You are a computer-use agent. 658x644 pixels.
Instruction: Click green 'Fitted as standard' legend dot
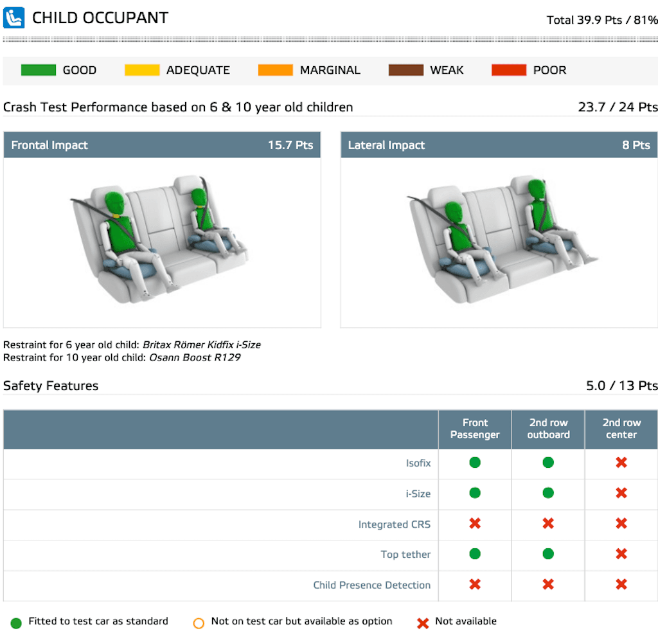16,622
